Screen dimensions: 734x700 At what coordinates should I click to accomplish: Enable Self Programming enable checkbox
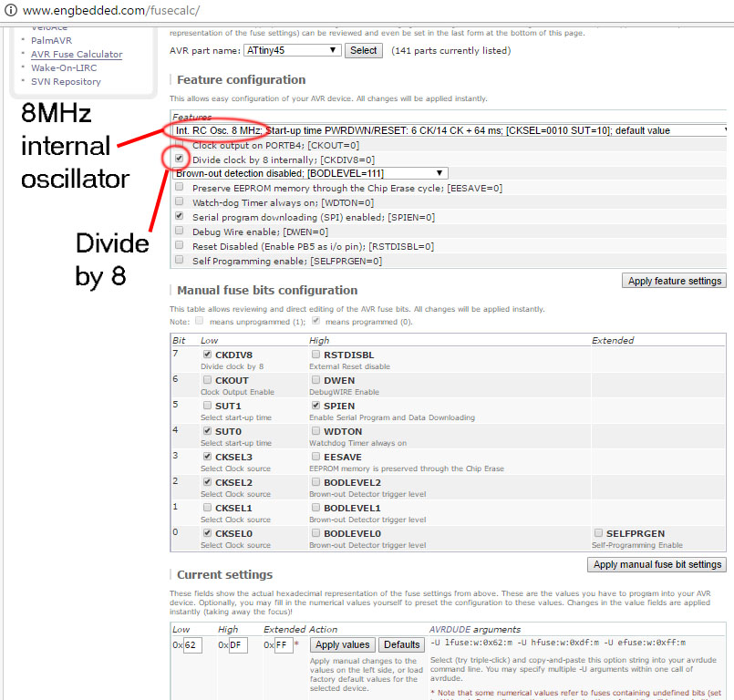coord(180,260)
